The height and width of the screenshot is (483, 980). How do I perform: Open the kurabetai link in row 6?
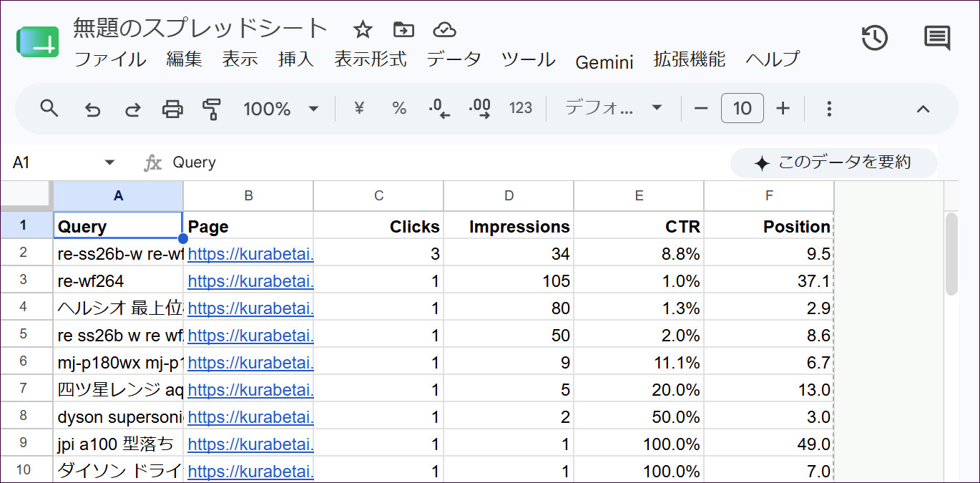click(x=250, y=362)
